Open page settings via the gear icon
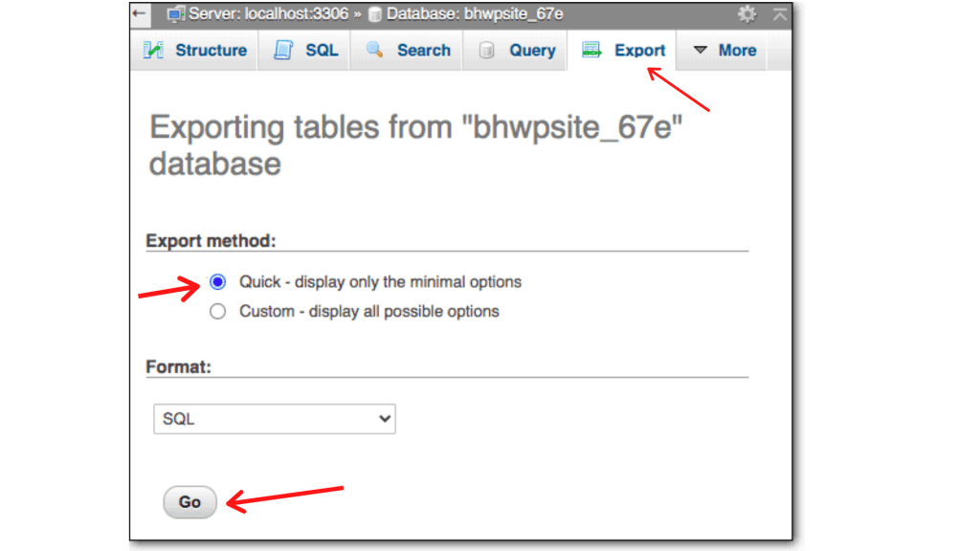The width and height of the screenshot is (980, 551). (746, 13)
